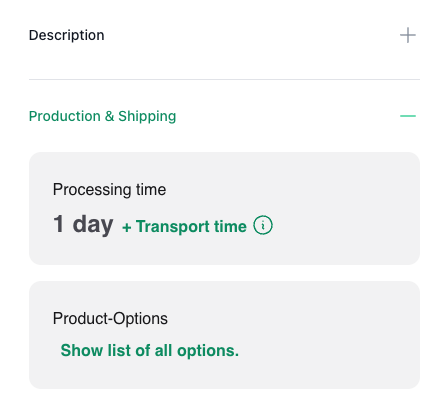Open the Transport time info icon
Viewport: 440px width, 411px height.
[x=263, y=225]
